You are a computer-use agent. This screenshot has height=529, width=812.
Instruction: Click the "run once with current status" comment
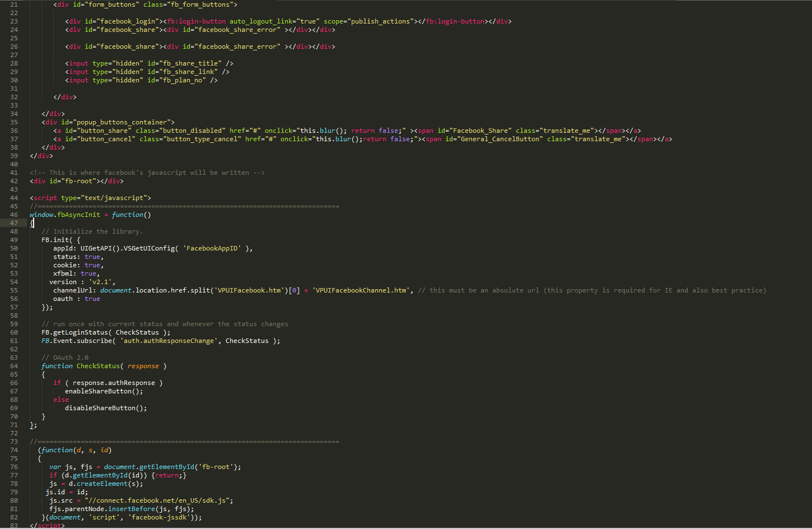(165, 324)
